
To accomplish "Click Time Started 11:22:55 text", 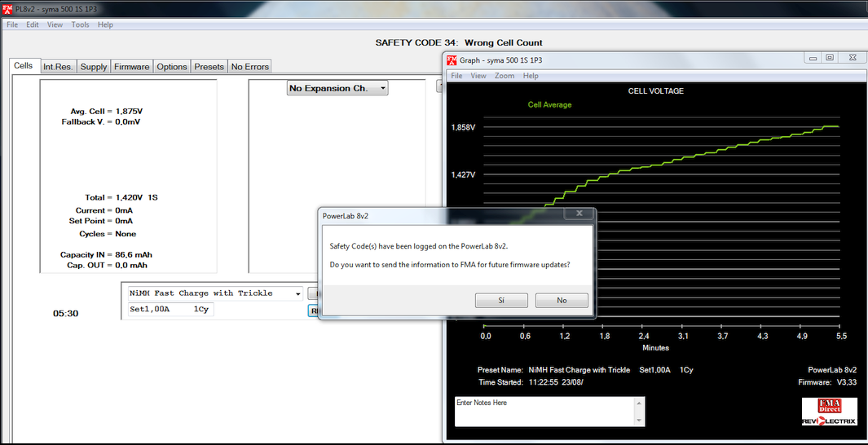I will pos(531,382).
